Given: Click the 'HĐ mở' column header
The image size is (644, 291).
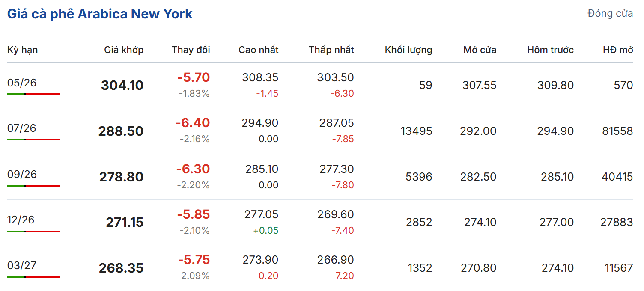Looking at the screenshot, I should [618, 50].
